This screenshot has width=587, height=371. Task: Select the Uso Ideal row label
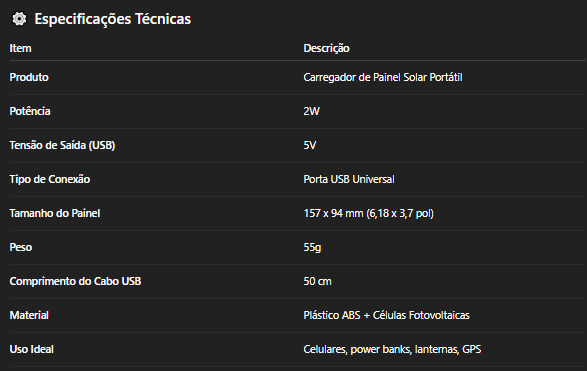[x=32, y=349]
